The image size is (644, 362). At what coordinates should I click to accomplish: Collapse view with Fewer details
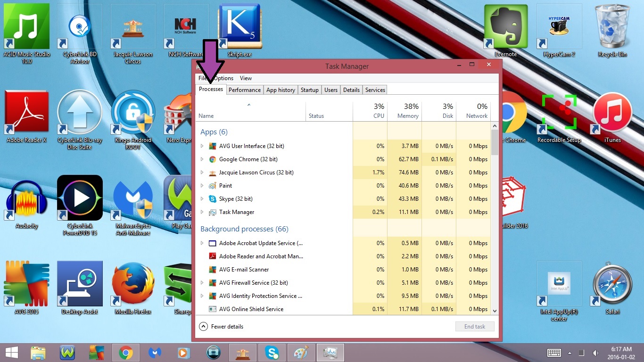[x=222, y=327]
